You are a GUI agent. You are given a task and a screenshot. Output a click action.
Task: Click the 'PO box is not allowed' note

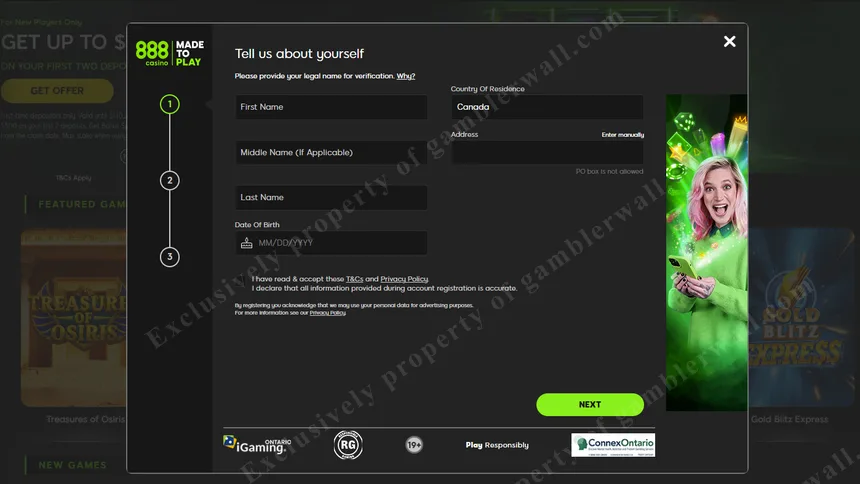pyautogui.click(x=609, y=172)
